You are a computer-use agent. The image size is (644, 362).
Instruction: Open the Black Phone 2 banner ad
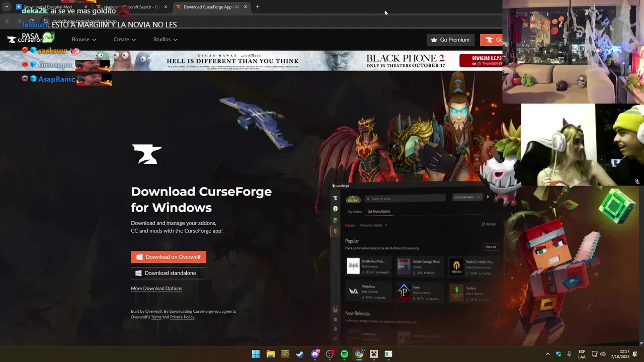coord(252,61)
